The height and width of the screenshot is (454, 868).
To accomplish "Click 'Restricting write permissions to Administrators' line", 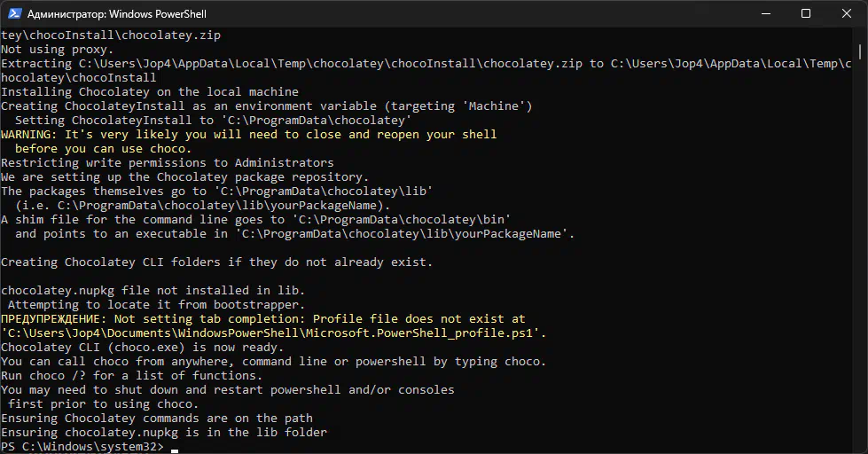I will tap(168, 163).
